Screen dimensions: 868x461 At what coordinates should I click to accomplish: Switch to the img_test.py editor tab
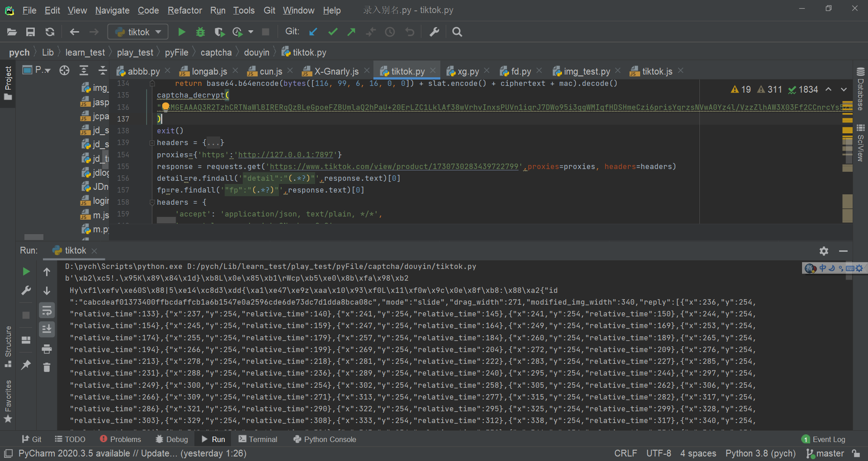587,71
